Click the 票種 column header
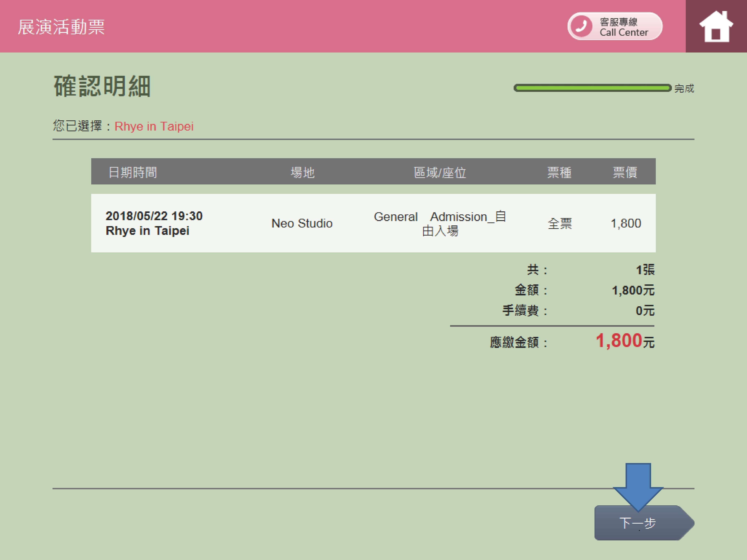747x560 pixels. pos(559,172)
